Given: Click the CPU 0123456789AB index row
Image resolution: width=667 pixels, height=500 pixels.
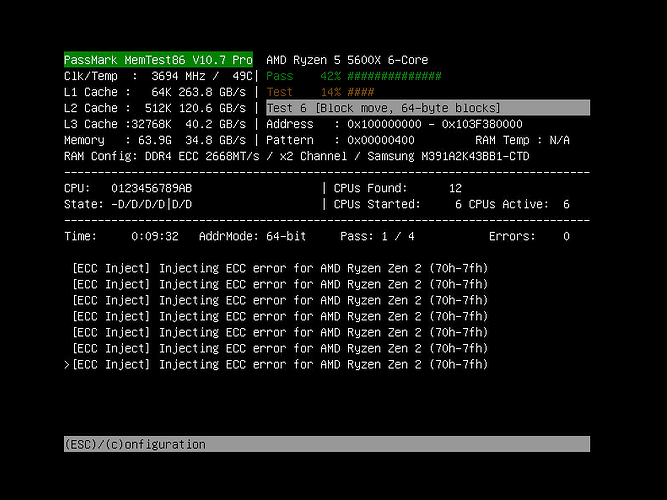Looking at the screenshot, I should tap(128, 188).
